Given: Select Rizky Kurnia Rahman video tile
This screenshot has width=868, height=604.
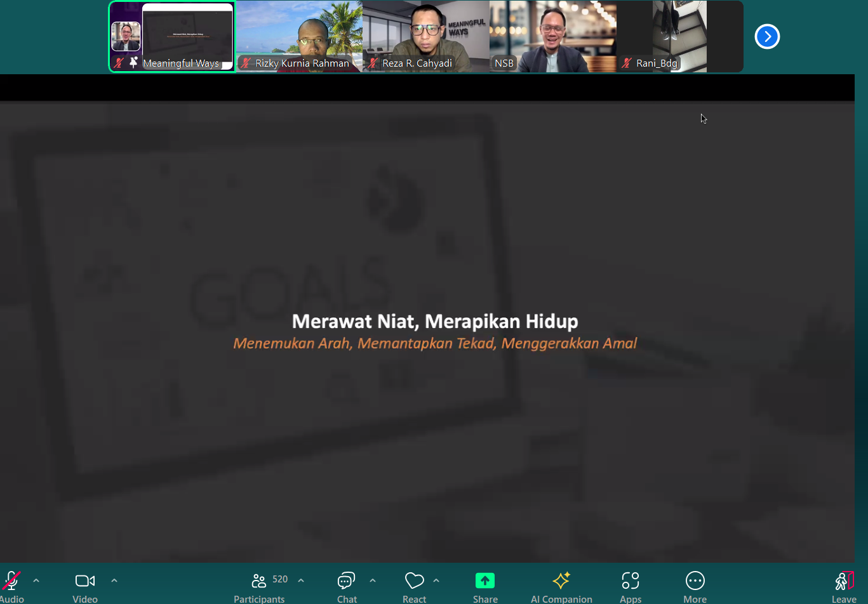Looking at the screenshot, I should pos(299,36).
